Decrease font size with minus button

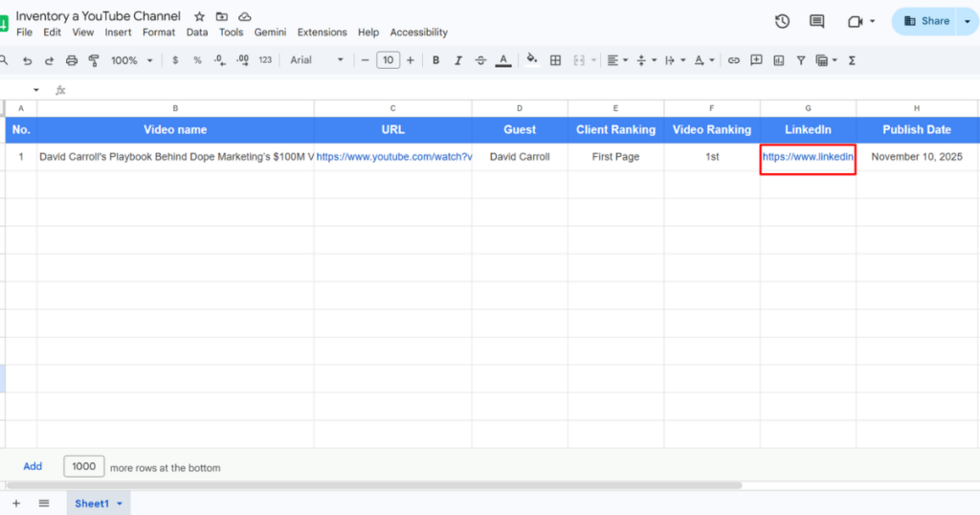coord(365,60)
